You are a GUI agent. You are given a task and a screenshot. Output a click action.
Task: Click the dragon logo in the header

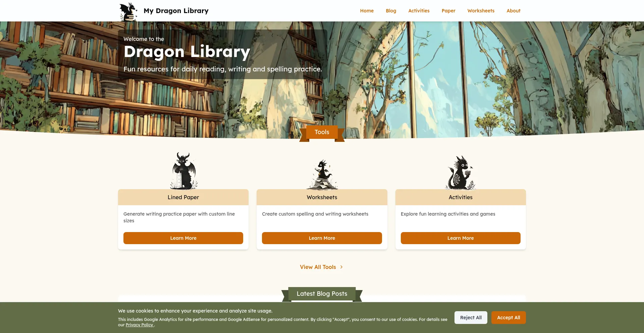128,12
